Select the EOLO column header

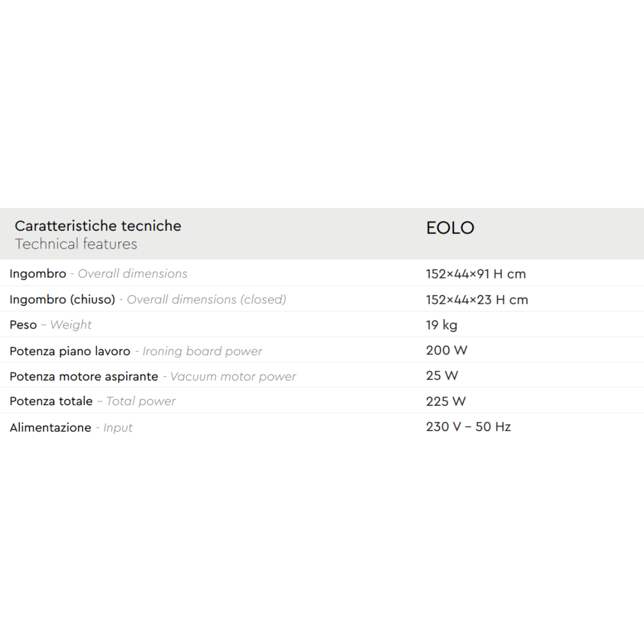(450, 228)
